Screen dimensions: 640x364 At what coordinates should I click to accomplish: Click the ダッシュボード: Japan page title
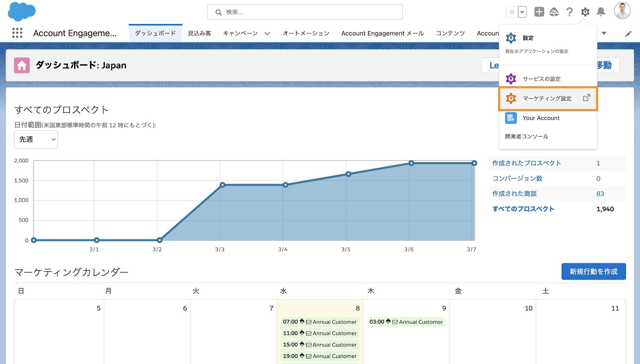click(81, 65)
